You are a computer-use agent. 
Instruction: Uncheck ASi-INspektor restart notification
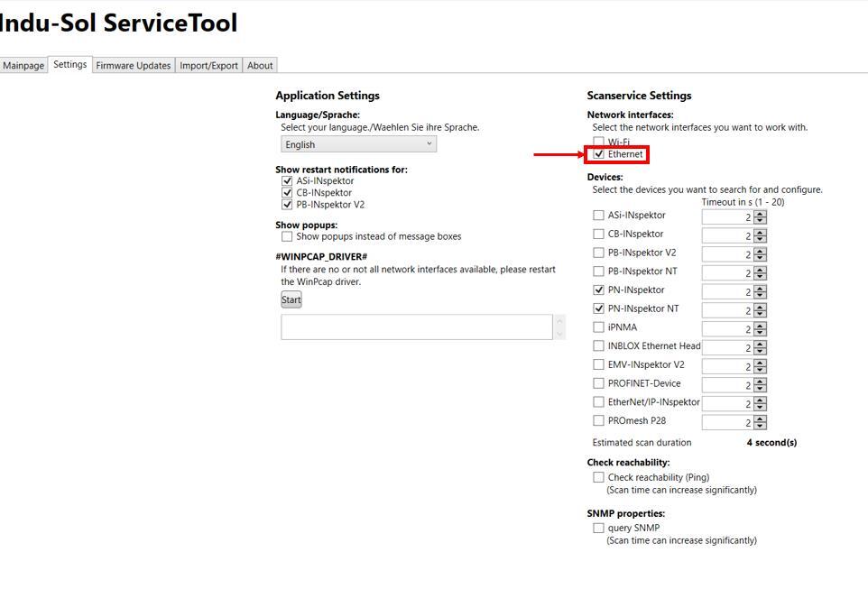pyautogui.click(x=287, y=181)
